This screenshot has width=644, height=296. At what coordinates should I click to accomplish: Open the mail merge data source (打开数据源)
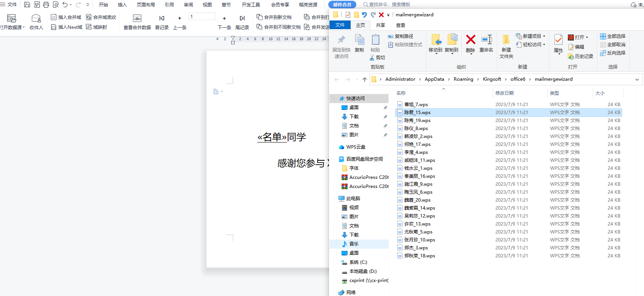[12, 22]
